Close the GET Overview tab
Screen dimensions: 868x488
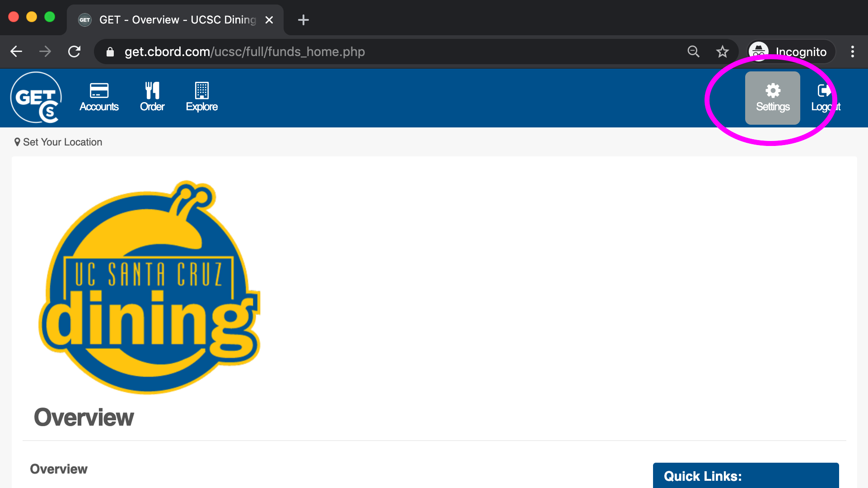pos(269,20)
